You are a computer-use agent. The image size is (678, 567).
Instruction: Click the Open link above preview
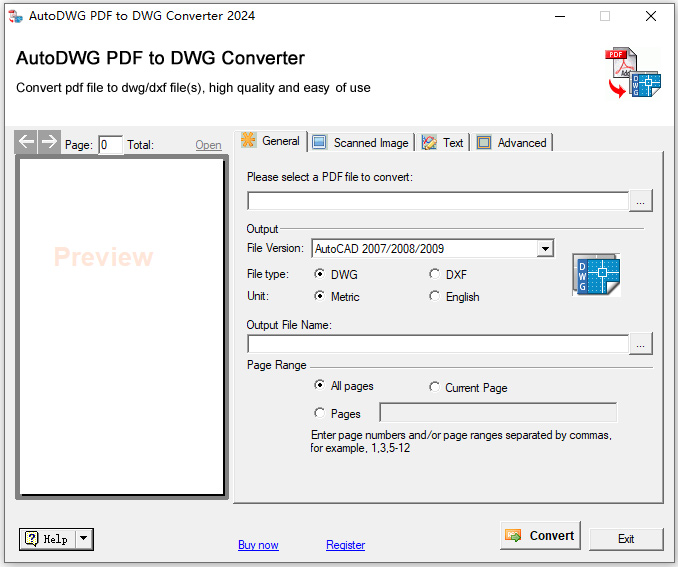click(208, 144)
